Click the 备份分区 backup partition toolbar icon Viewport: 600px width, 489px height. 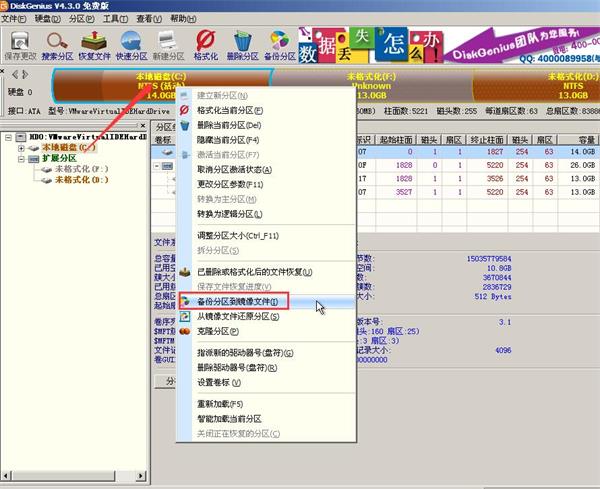[280, 46]
